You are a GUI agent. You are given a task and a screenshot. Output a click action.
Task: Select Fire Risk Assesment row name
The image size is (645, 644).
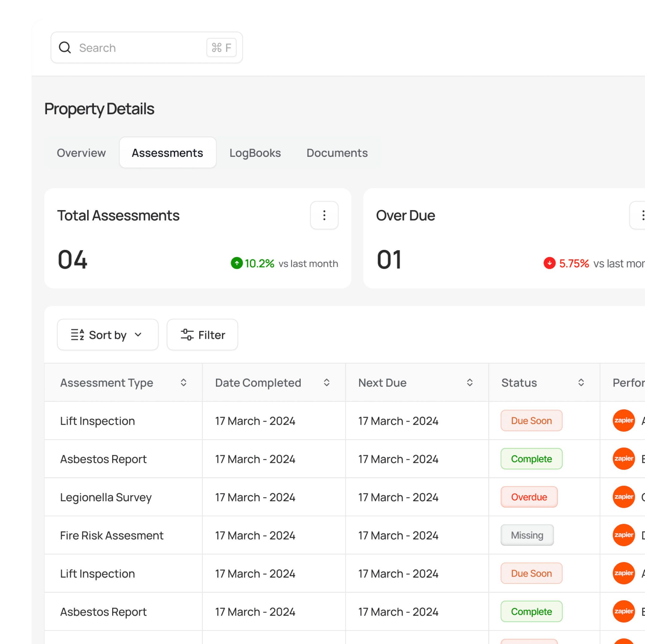[x=112, y=535]
